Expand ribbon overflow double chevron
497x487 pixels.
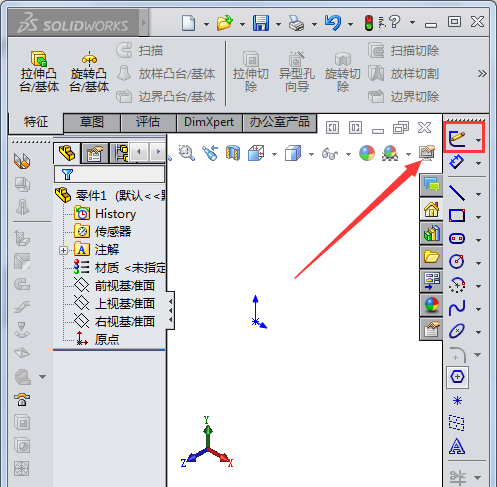[x=482, y=73]
